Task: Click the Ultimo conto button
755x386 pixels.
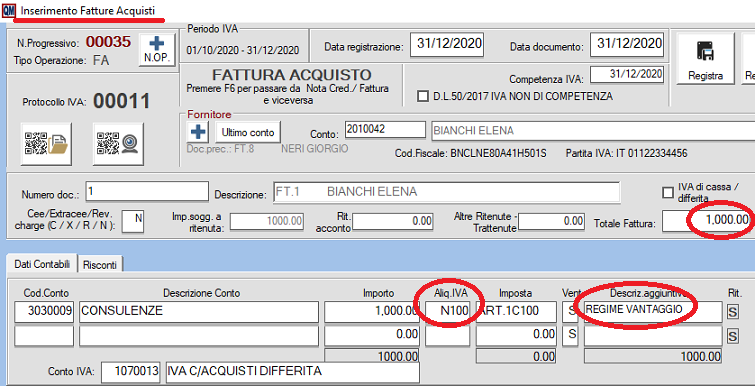Action: pyautogui.click(x=248, y=132)
